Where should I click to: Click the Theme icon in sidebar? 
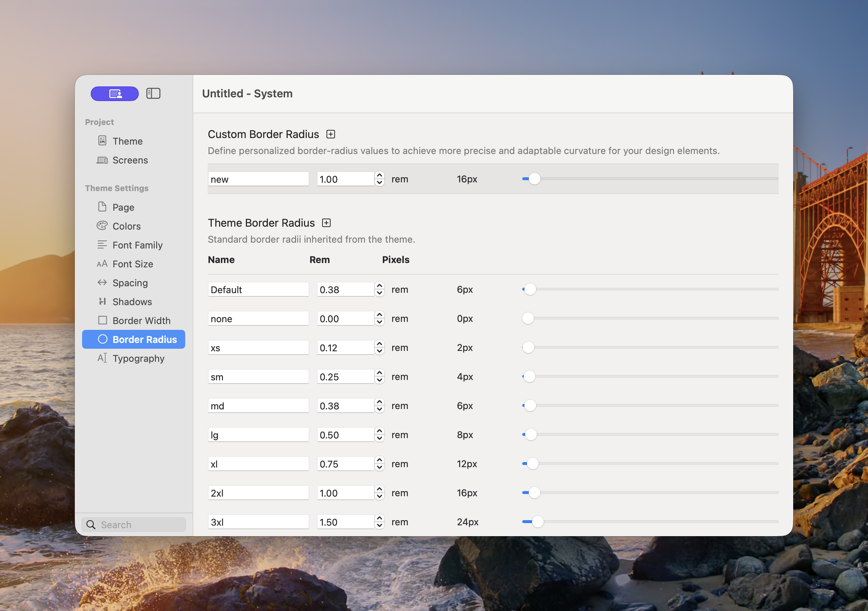coord(102,141)
